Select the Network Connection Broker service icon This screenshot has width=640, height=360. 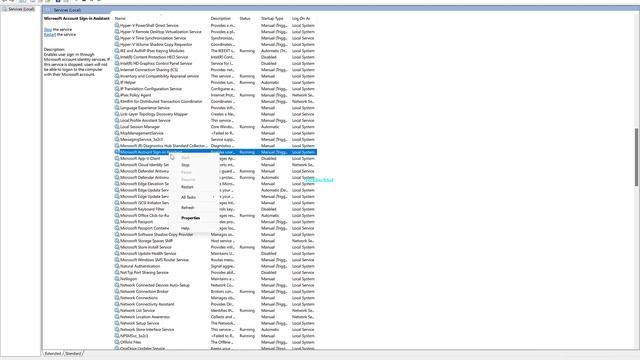pyautogui.click(x=117, y=291)
